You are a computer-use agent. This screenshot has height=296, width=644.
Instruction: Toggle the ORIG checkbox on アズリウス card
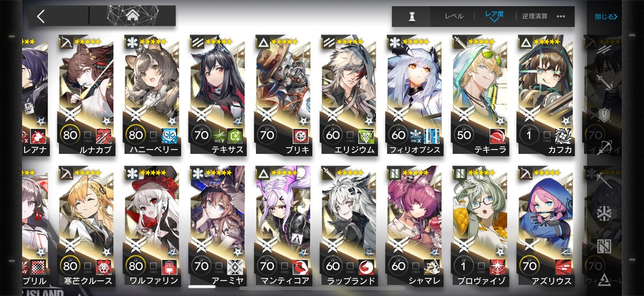[547, 266]
